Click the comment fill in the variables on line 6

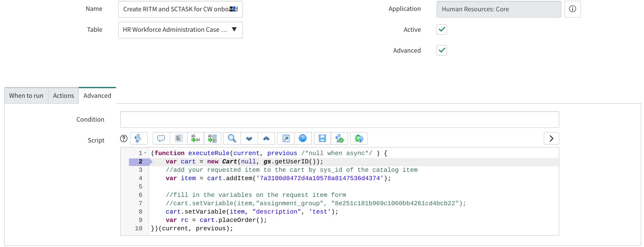pyautogui.click(x=256, y=195)
